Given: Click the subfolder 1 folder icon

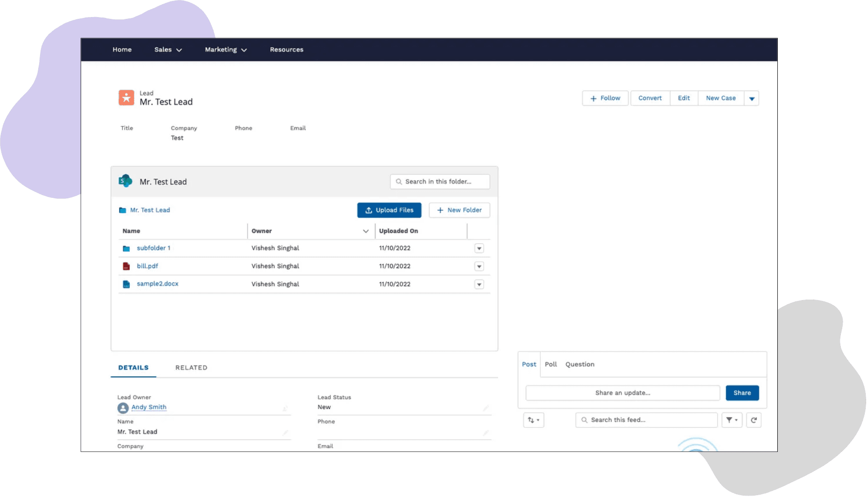Looking at the screenshot, I should pyautogui.click(x=126, y=248).
